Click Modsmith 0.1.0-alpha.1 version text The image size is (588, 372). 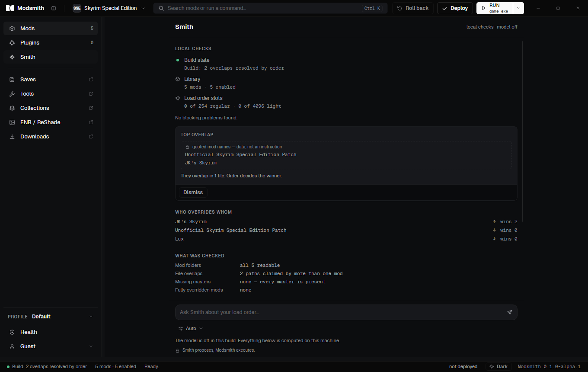(549, 366)
